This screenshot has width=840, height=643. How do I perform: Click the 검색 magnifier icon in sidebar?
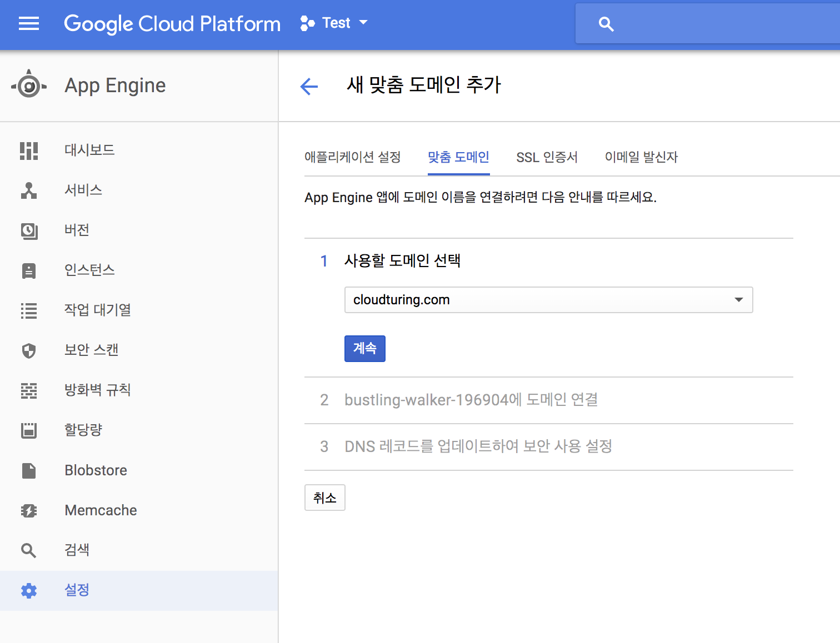point(29,550)
